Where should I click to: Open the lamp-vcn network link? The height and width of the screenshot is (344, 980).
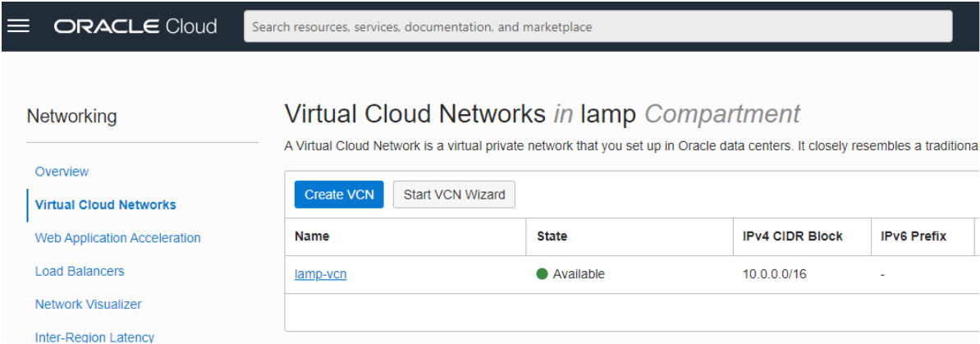coord(321,274)
